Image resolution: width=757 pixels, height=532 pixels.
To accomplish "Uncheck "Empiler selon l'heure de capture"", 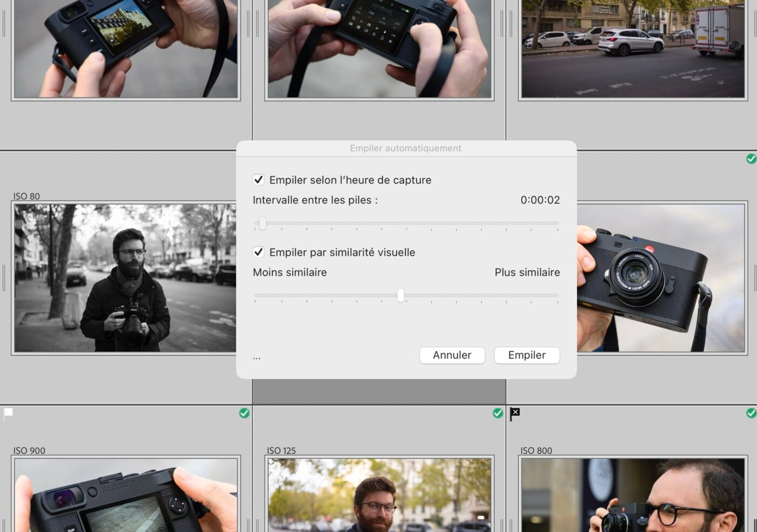I will (258, 179).
